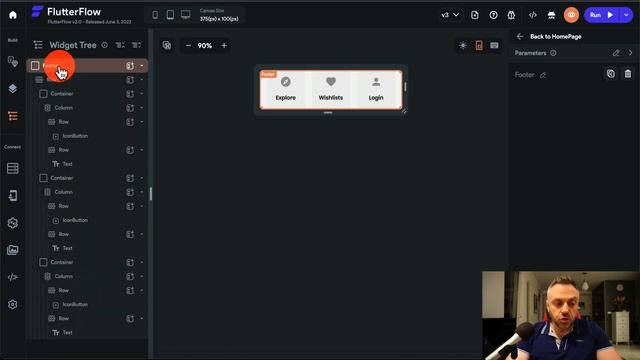Select the Widget Tree sidebar icon
The width and height of the screenshot is (640, 360).
pyautogui.click(x=13, y=116)
